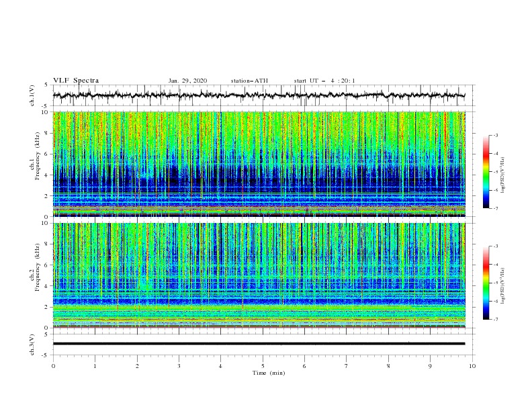Click the "5" volt tick of ch.3(V) panel
This screenshot has height=411, width=532.
[46, 334]
